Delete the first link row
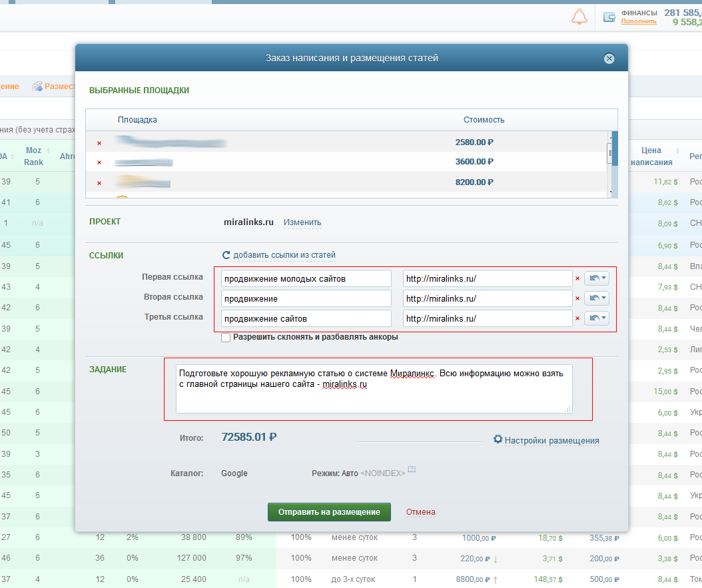The height and width of the screenshot is (588, 702). 577,278
